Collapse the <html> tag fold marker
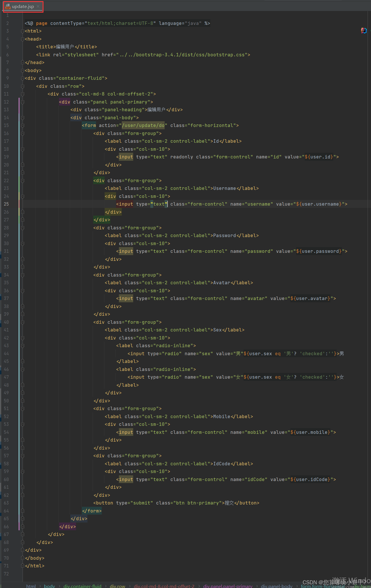Image resolution: width=371 pixels, height=588 pixels. 23,31
